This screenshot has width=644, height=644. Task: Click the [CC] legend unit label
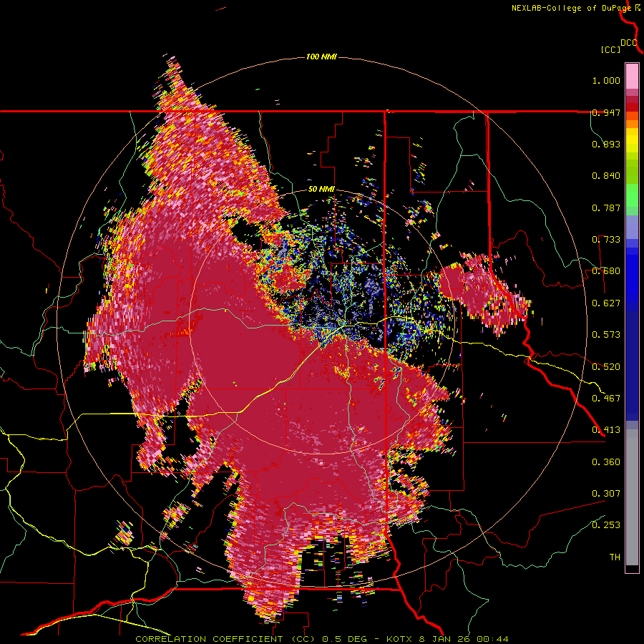(x=610, y=49)
